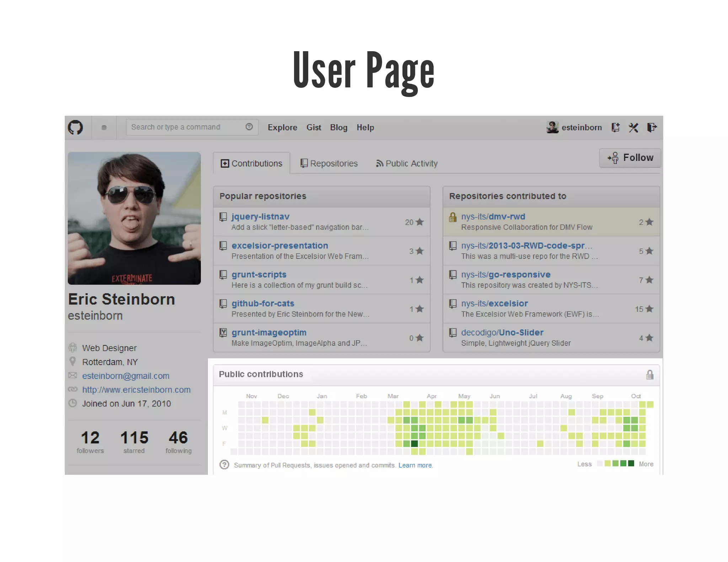The height and width of the screenshot is (562, 728).
Task: Click the sign out icon
Action: point(652,127)
